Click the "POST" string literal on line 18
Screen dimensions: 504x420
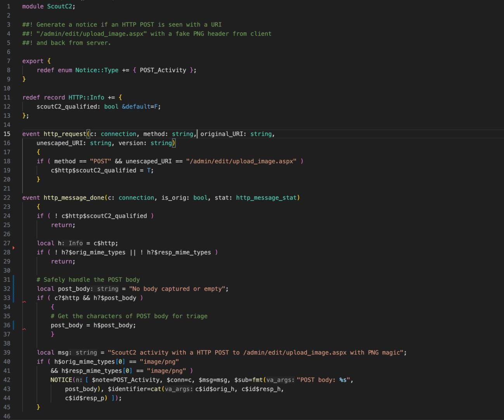[100, 161]
